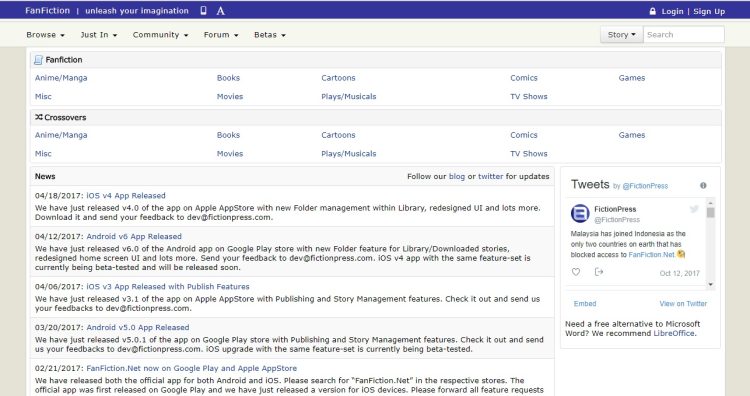Open the mobile version phone icon
Screen dimensions: 750x396
[203, 11]
